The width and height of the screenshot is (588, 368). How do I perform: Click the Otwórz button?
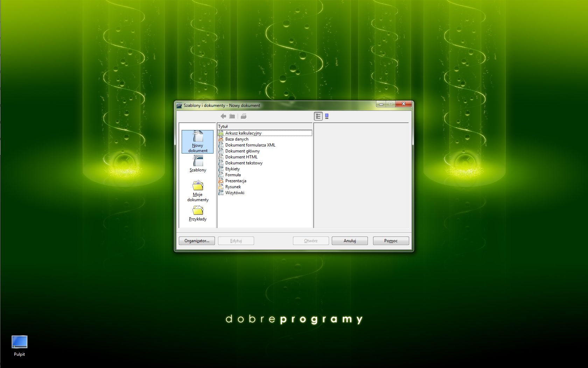(311, 241)
